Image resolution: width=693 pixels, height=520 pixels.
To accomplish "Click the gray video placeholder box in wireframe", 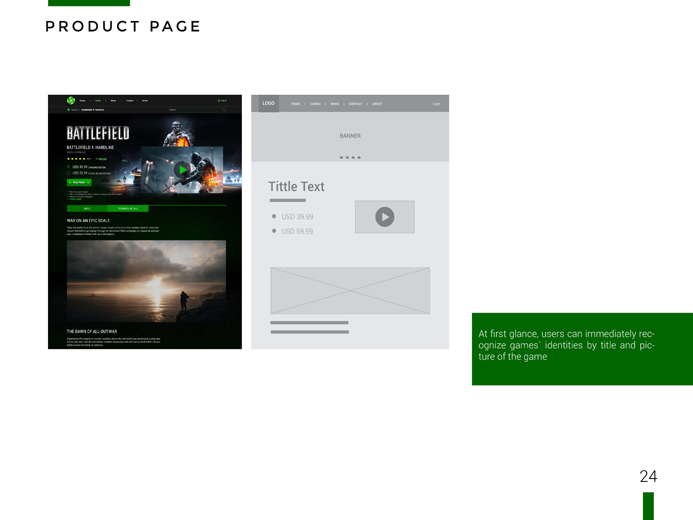I will (385, 217).
